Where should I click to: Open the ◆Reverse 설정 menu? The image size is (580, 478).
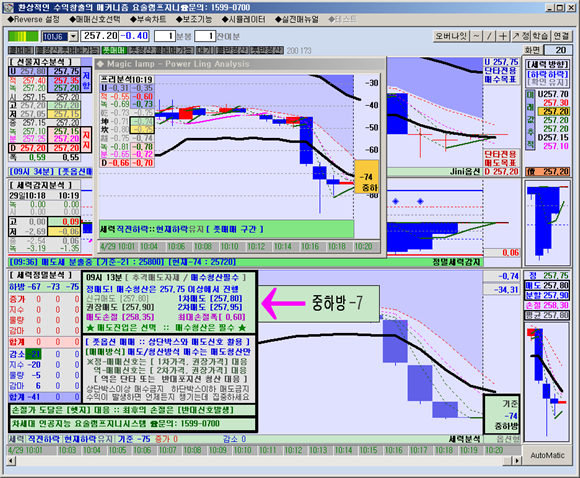click(x=33, y=19)
